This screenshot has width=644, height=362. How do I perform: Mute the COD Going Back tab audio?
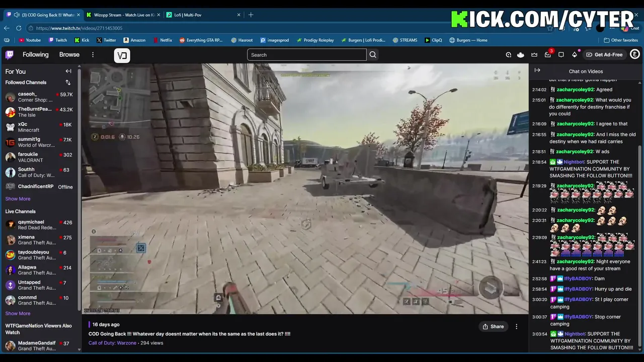pos(17,15)
